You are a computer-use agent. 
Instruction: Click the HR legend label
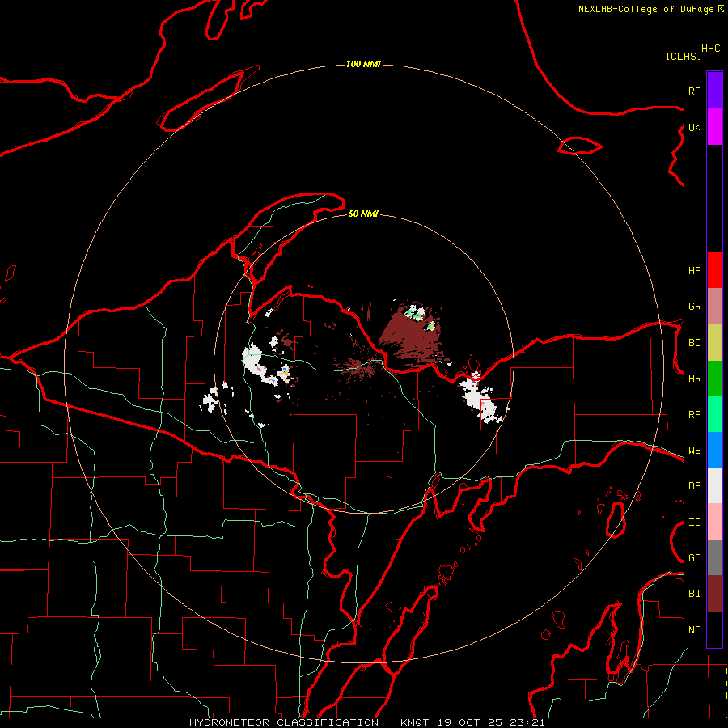(x=694, y=379)
